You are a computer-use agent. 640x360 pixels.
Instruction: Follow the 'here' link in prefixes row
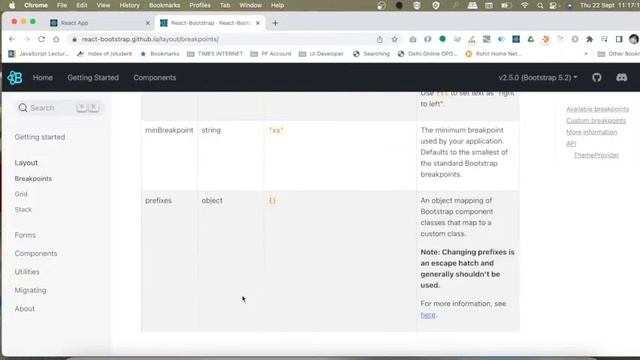pos(428,315)
